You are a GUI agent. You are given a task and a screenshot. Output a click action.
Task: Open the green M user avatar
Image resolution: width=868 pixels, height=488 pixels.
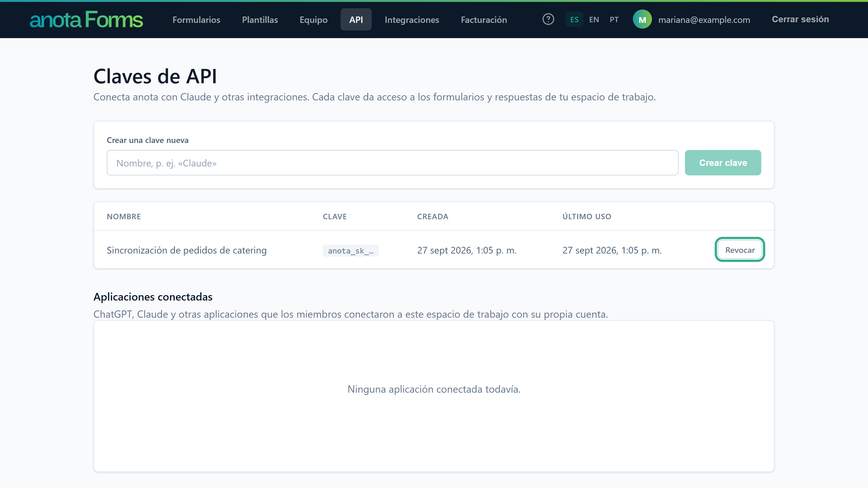642,20
